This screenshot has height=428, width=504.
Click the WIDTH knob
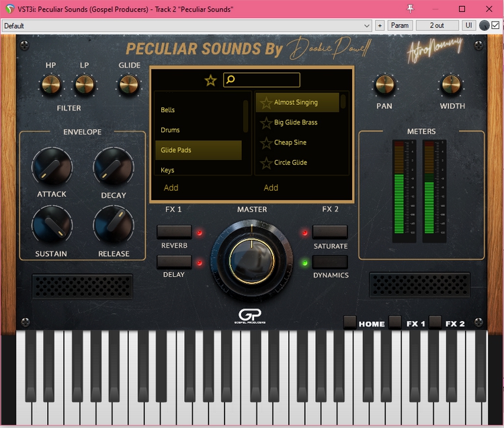coord(452,85)
